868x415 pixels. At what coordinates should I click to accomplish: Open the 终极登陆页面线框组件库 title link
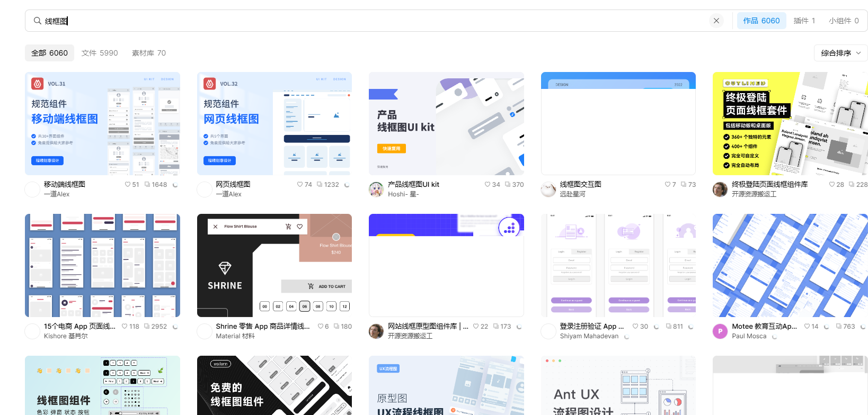770,184
